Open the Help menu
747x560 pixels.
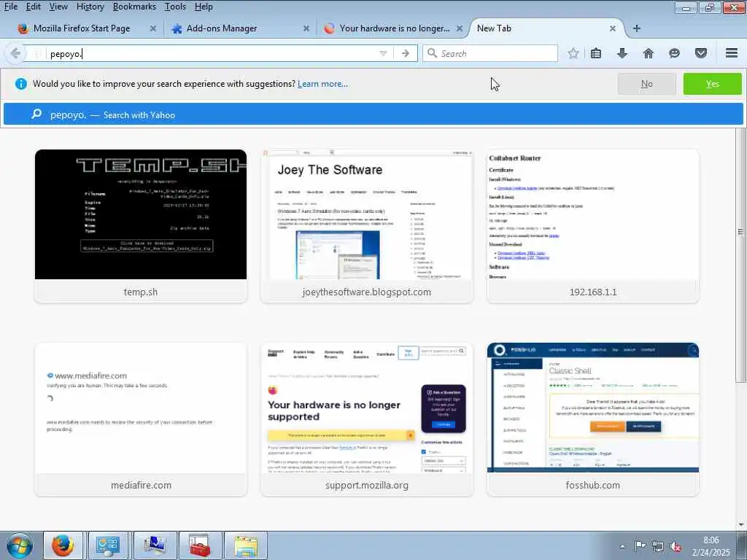204,7
